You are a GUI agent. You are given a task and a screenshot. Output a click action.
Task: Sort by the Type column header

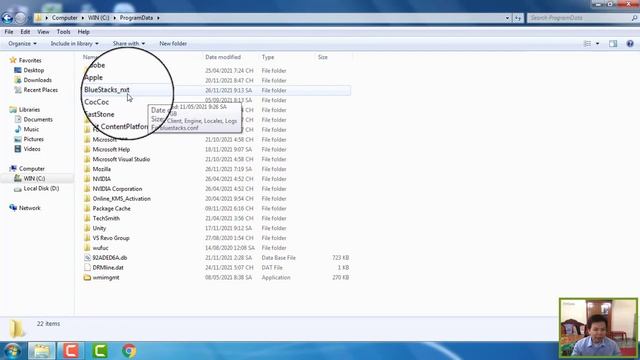pyautogui.click(x=268, y=57)
